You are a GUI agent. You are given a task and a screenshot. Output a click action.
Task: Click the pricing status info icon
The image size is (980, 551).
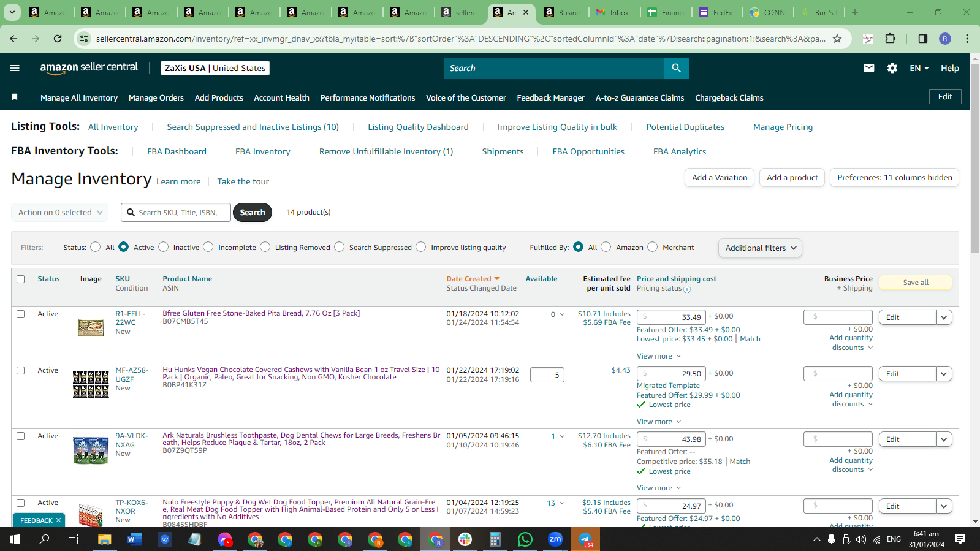coord(687,289)
